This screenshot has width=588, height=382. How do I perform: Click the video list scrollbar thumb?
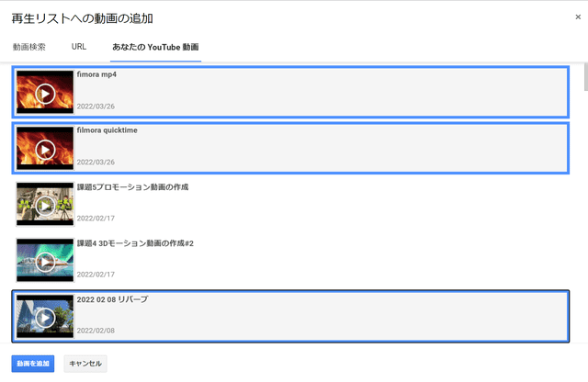point(586,77)
